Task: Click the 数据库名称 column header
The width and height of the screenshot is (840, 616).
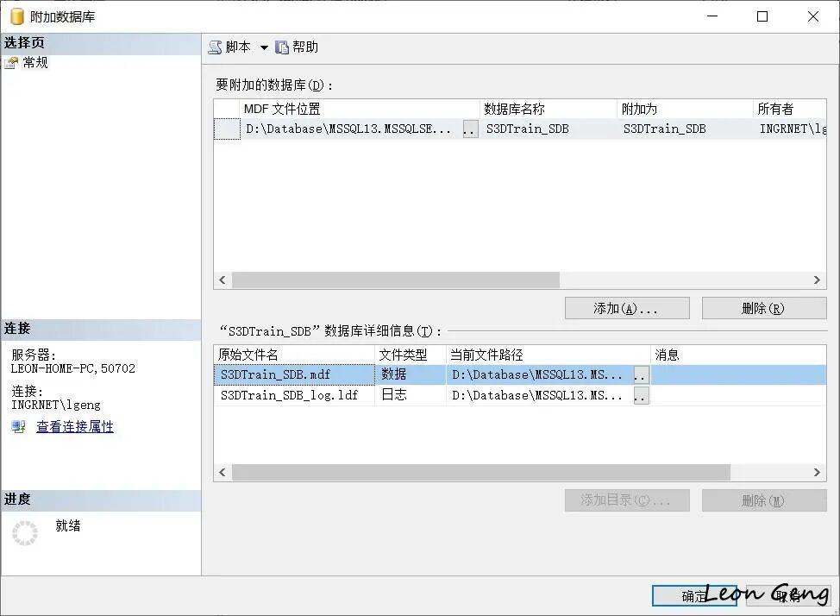Action: (548, 109)
